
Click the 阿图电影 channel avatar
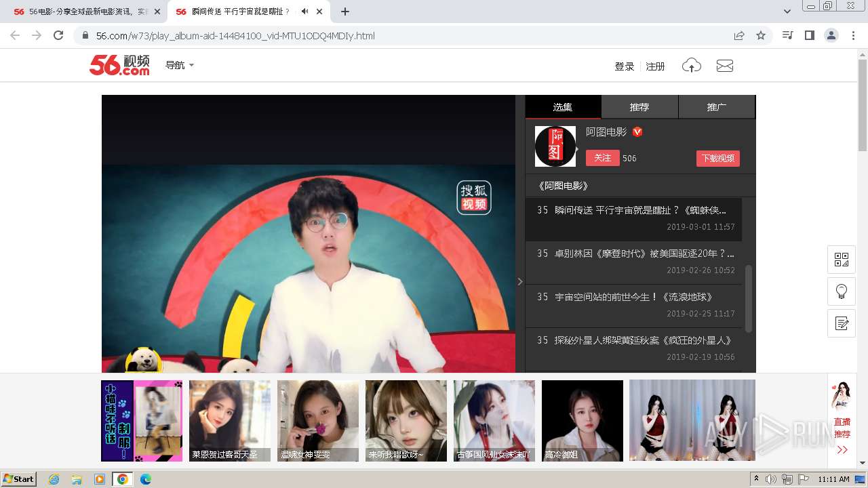(x=555, y=146)
